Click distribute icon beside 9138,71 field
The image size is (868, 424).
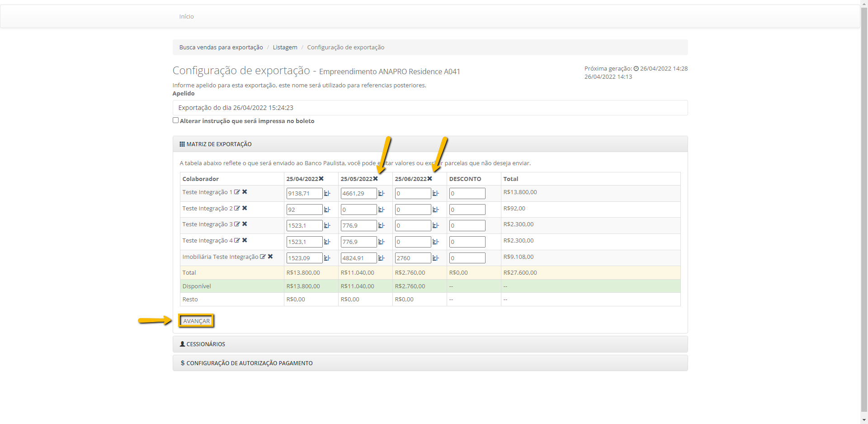tap(327, 194)
